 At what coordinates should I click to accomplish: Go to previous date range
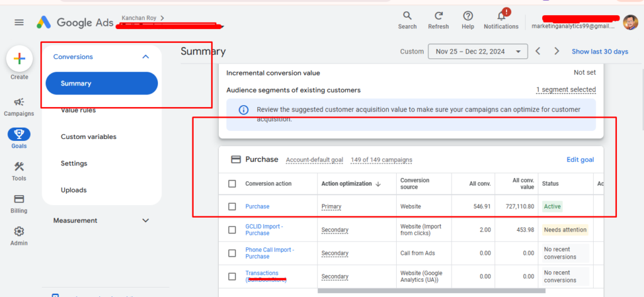(x=538, y=52)
